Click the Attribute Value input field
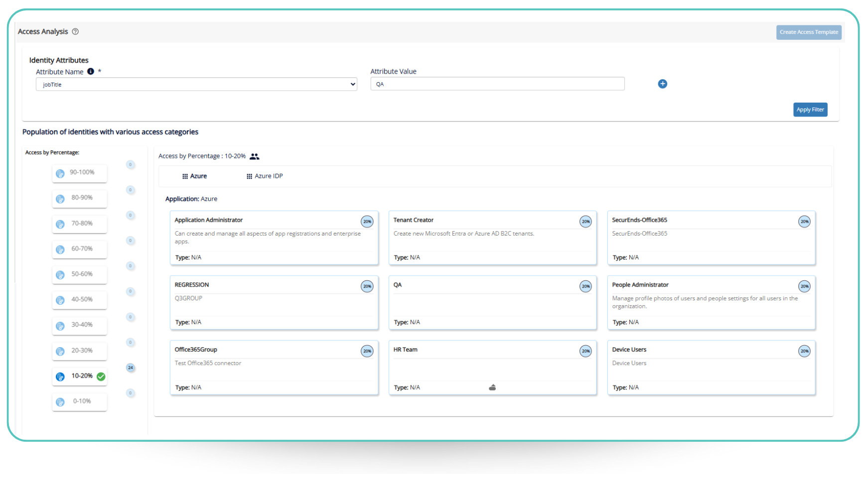Viewport: 868px width, 492px height. point(497,84)
